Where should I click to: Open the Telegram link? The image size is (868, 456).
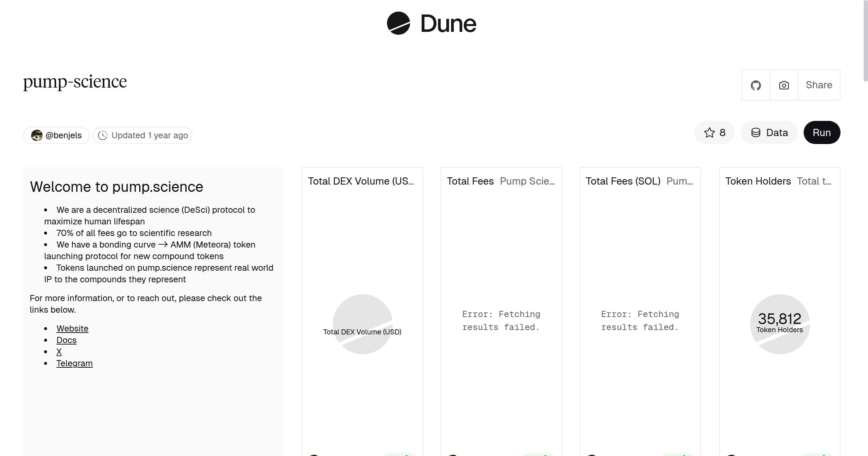point(75,363)
